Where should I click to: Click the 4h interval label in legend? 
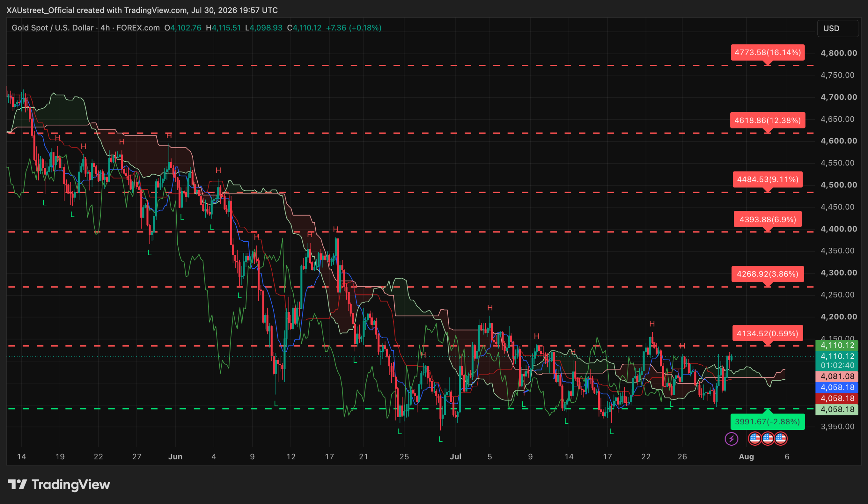coord(105,28)
